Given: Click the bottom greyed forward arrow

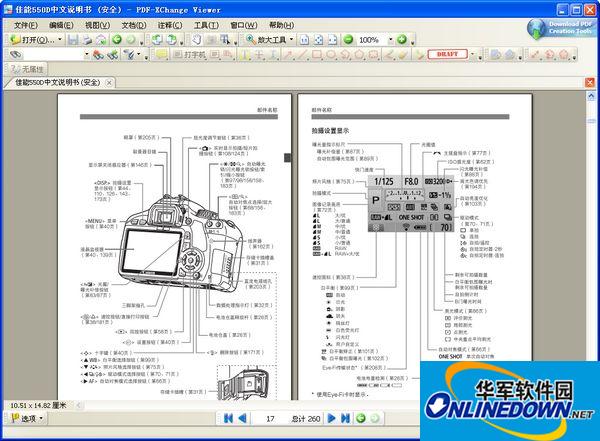Looking at the screenshot, I should click(375, 418).
